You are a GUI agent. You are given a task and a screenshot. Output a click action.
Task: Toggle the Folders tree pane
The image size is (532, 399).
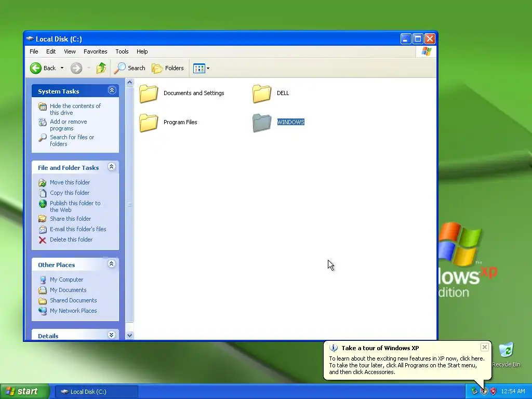pos(168,68)
